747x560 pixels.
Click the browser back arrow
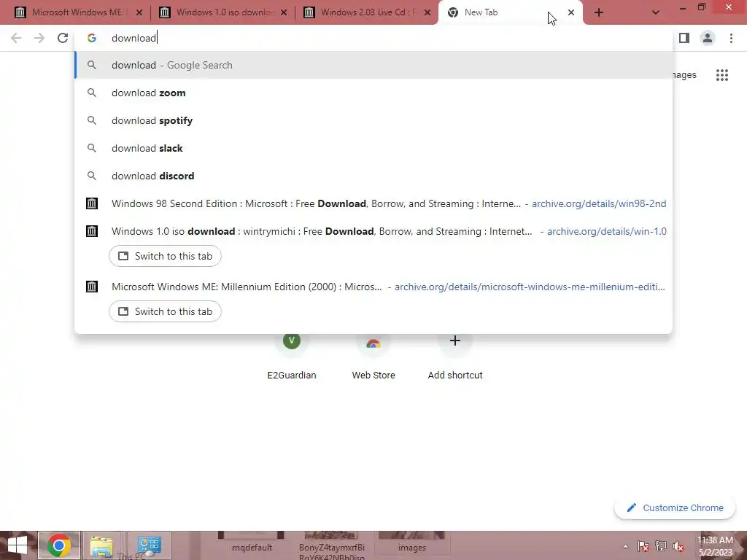coord(16,38)
